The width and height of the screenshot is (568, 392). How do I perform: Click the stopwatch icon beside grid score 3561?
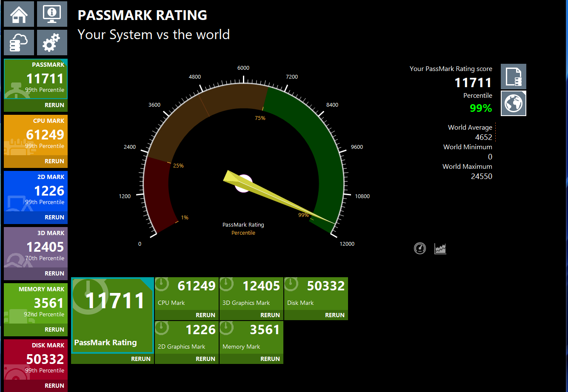[x=226, y=328]
